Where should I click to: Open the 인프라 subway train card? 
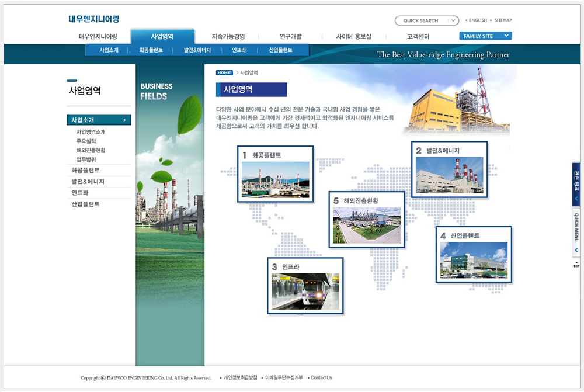[304, 286]
